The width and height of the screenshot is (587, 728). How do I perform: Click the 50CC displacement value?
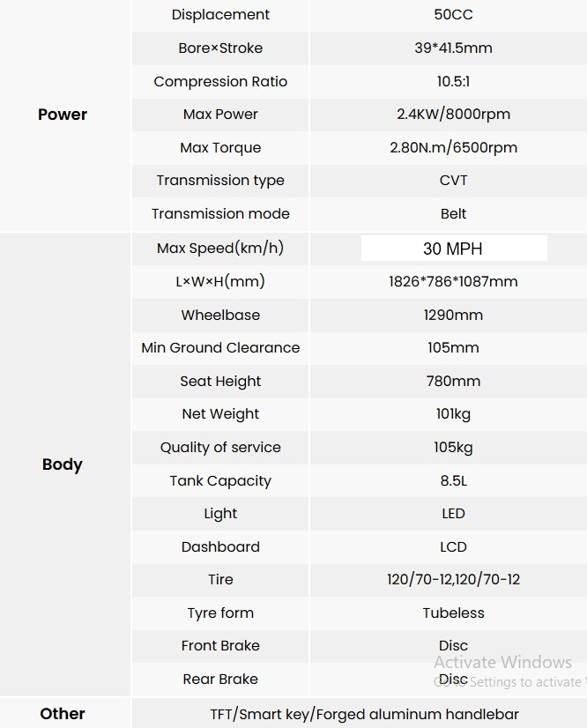tap(453, 15)
